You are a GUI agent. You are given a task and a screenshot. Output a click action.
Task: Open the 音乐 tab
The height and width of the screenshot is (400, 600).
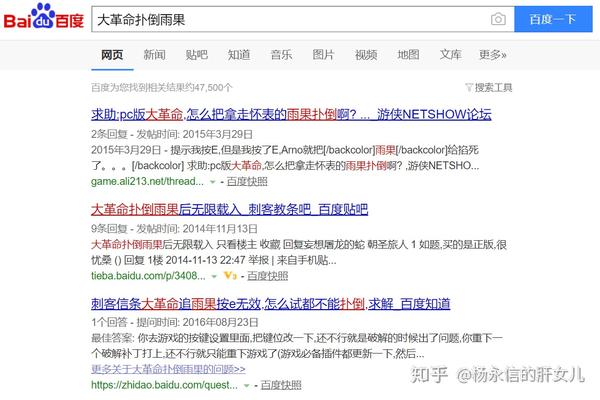(281, 55)
